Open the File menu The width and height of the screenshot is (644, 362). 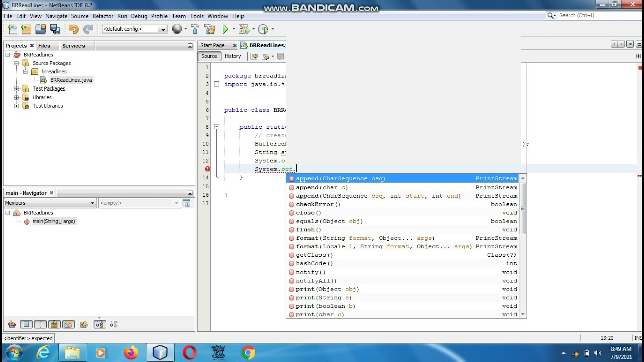coord(8,16)
